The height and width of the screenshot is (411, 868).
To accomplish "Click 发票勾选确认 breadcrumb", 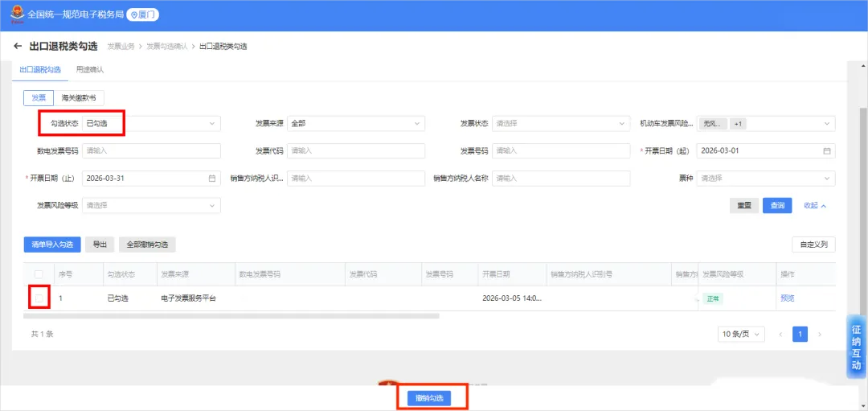I will pos(166,47).
